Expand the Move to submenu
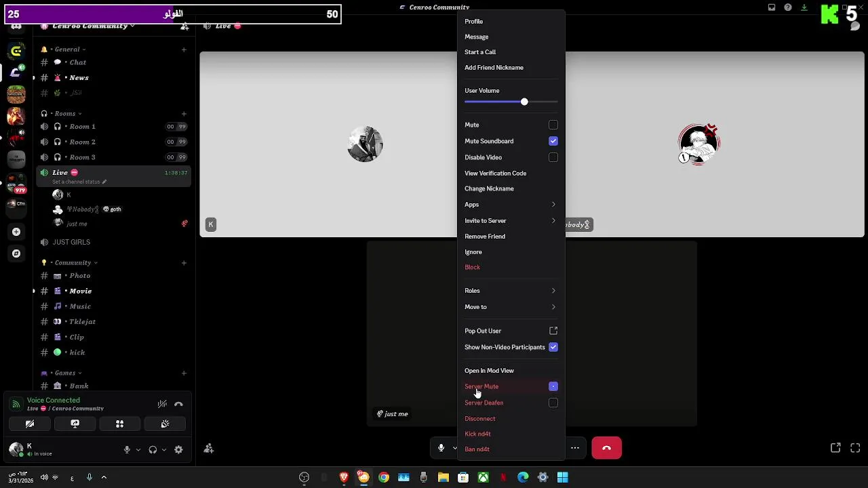 click(511, 307)
